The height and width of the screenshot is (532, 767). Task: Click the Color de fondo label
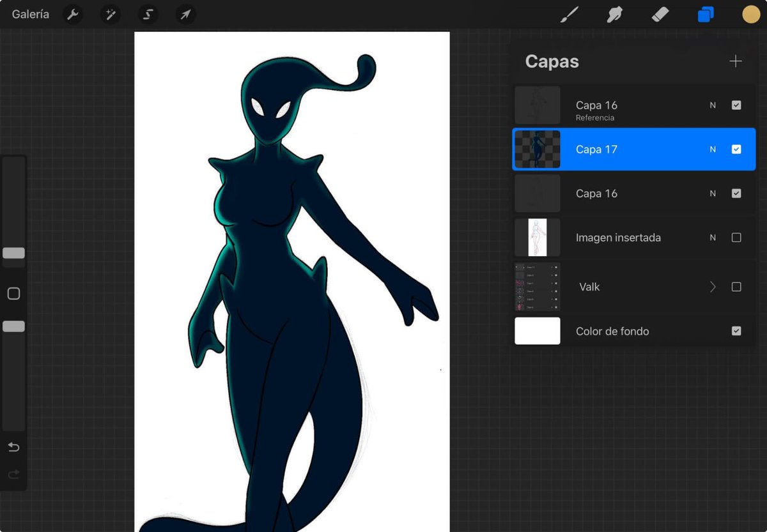pos(612,331)
